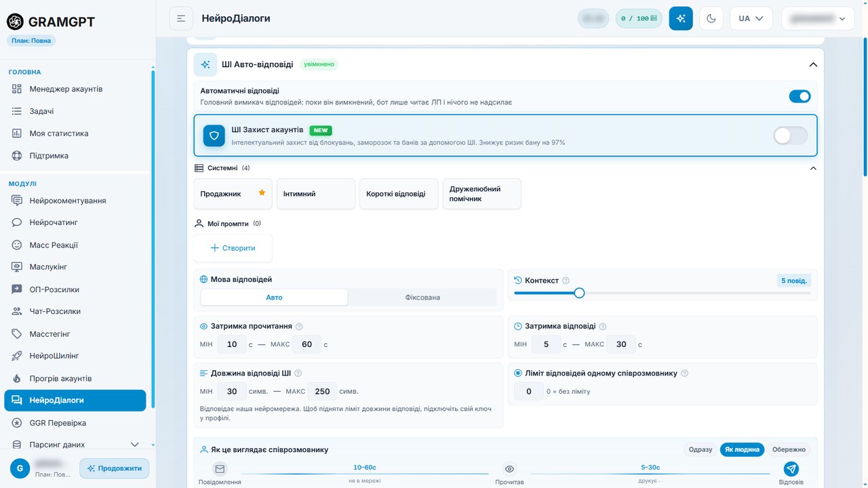The image size is (868, 488).
Task: Click help icon beside Довжина відповіді ШІ
Action: (x=298, y=373)
